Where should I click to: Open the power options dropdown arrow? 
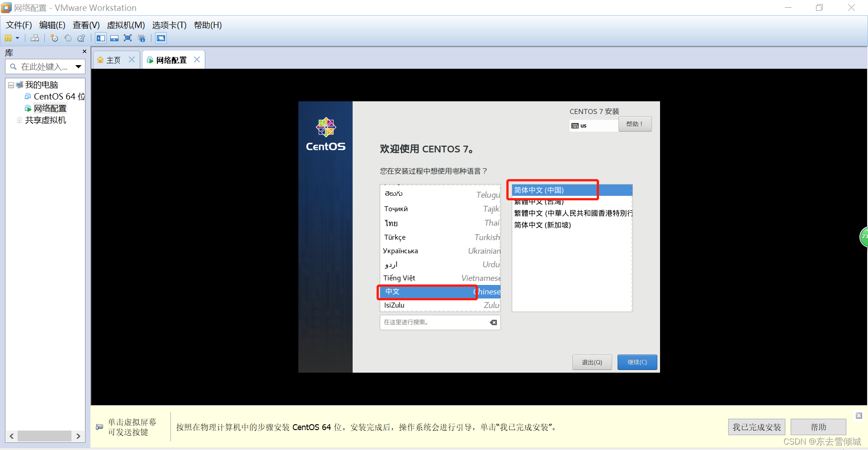pyautogui.click(x=18, y=38)
